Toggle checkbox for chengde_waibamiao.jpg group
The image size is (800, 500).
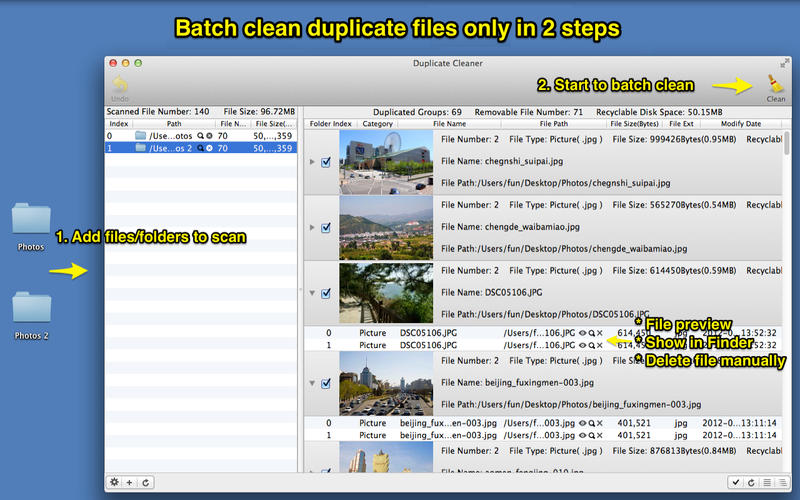[x=327, y=227]
